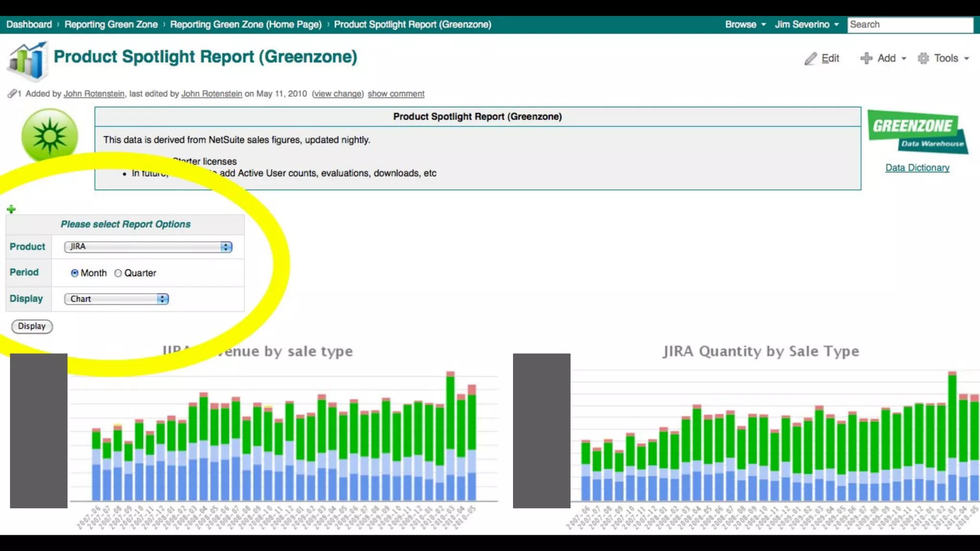Screen dimensions: 980x551
Task: Click the Edit pencil icon
Action: click(810, 59)
